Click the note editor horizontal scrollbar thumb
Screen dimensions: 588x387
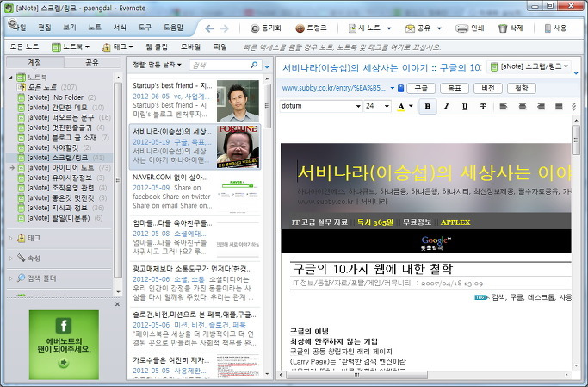pyautogui.click(x=356, y=375)
